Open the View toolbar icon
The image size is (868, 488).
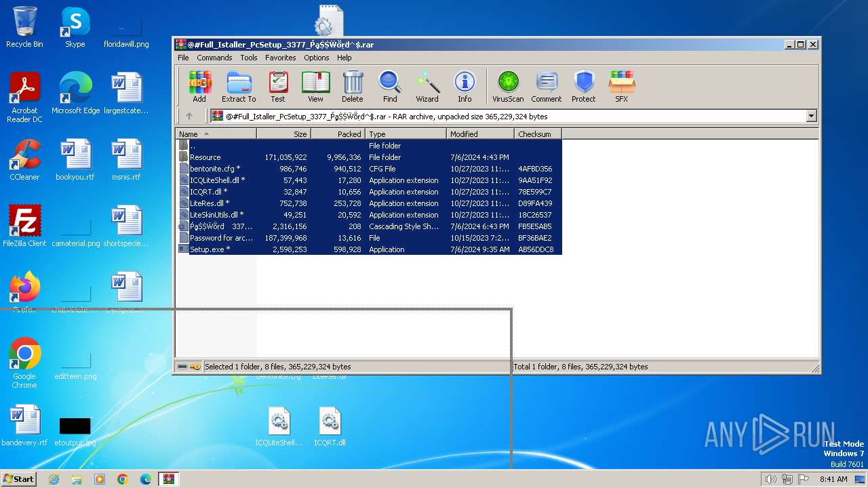click(315, 86)
